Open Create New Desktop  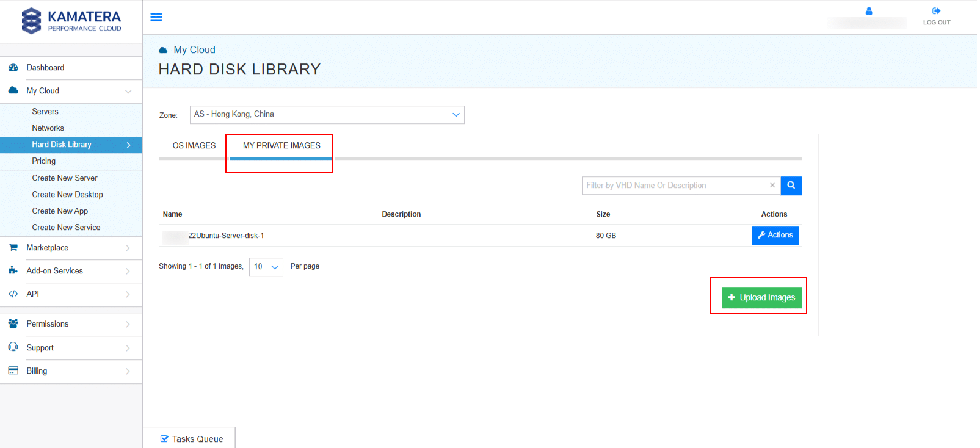coord(68,195)
